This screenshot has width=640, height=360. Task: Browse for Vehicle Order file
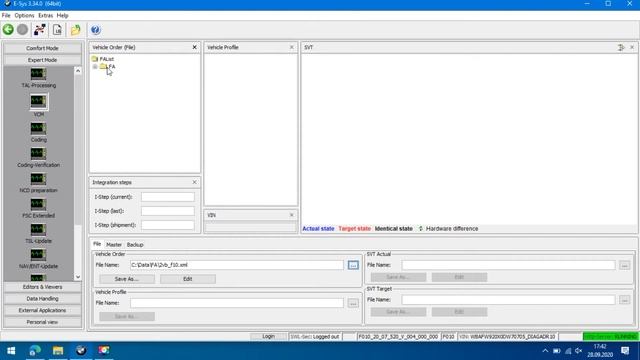(x=353, y=265)
